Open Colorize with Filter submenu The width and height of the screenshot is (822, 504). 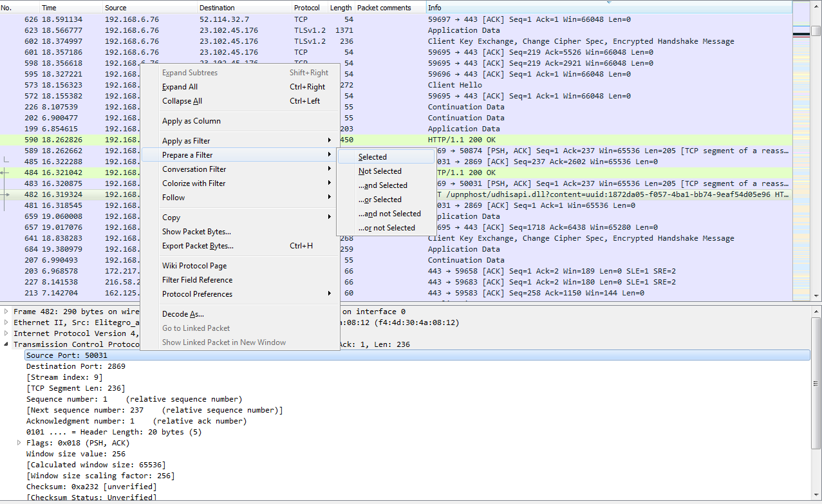tap(194, 183)
